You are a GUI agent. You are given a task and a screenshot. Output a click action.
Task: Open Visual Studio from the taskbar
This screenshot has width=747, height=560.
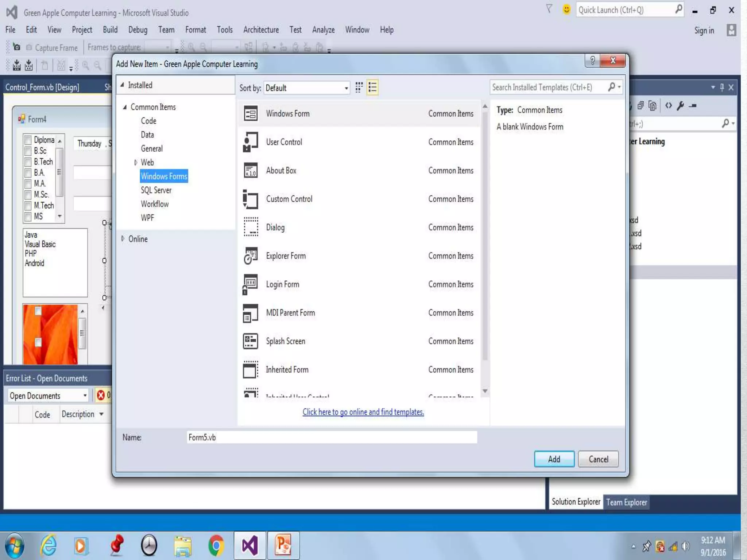pyautogui.click(x=250, y=546)
